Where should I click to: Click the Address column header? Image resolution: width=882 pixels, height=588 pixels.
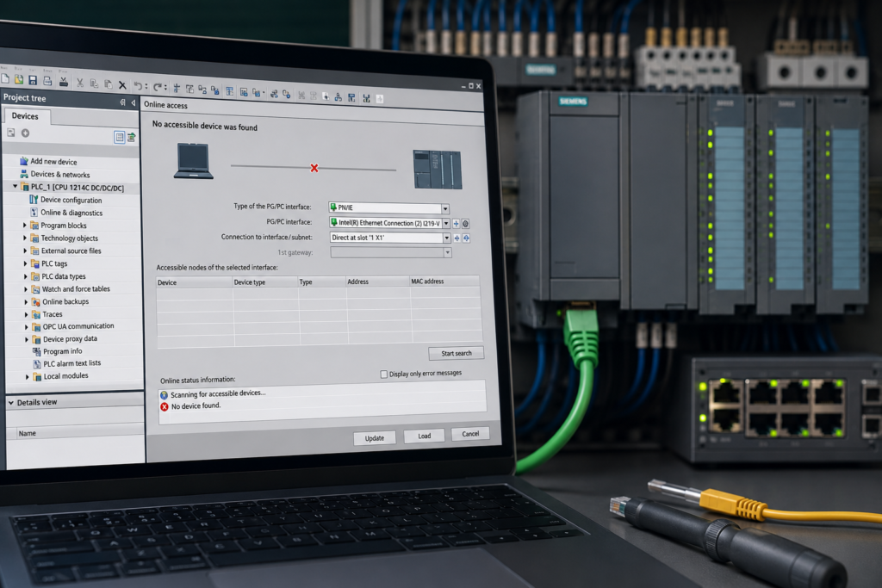point(377,282)
